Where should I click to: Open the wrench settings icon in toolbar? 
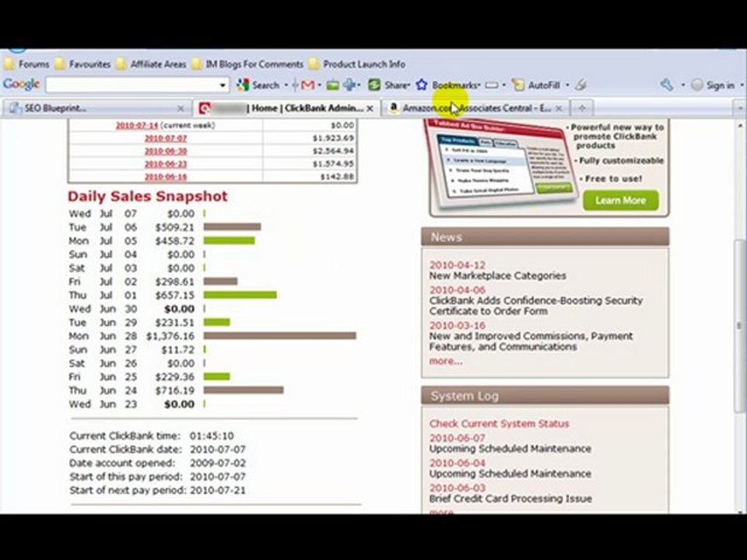tap(667, 86)
